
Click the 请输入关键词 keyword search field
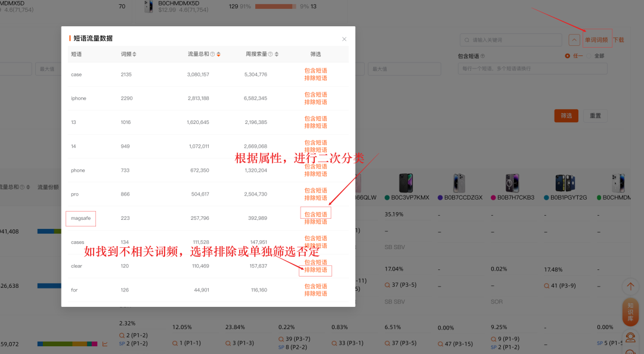point(511,39)
